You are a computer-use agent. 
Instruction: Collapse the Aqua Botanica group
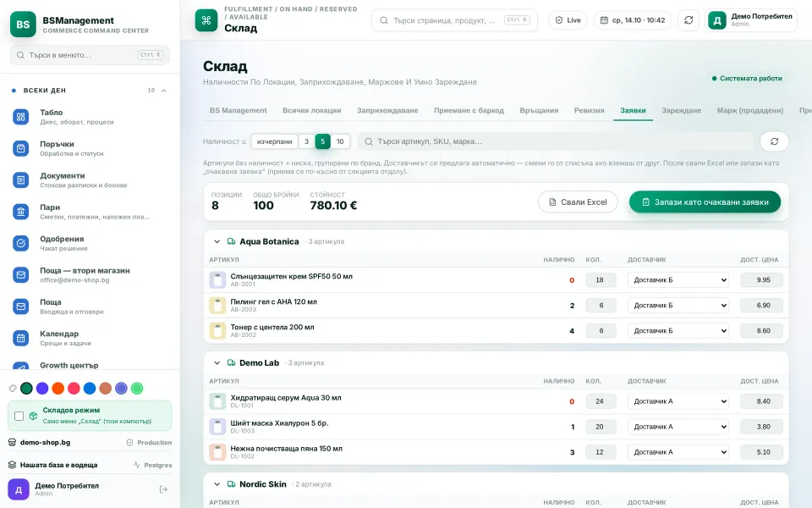click(x=217, y=241)
